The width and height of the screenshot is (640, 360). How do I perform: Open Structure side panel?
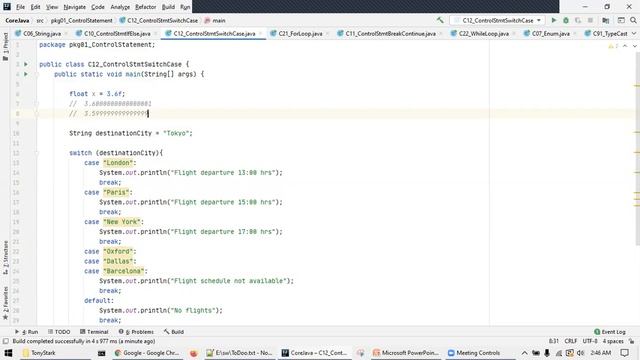(5, 257)
